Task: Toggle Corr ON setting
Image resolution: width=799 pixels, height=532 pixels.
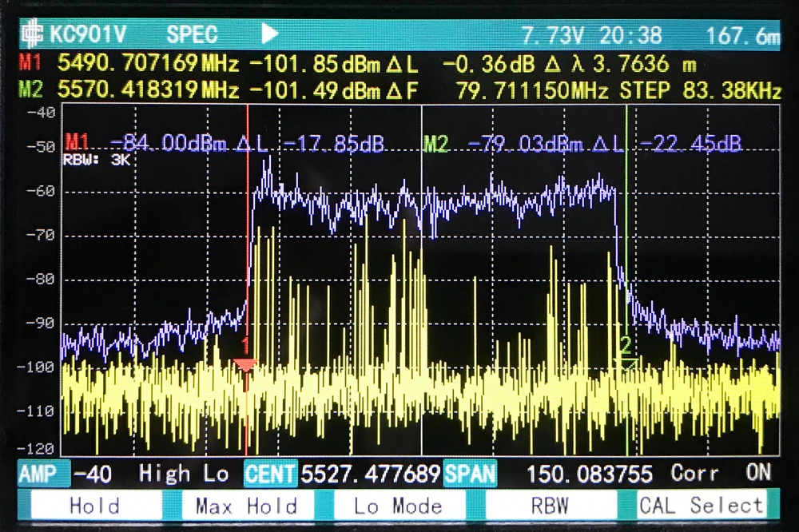Action: tap(721, 472)
